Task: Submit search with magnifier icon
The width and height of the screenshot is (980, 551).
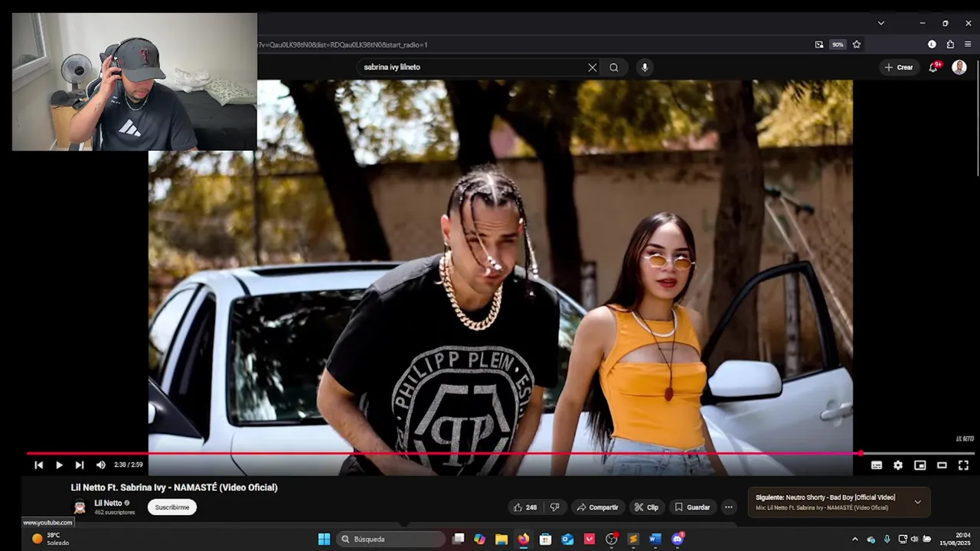Action: pyautogui.click(x=614, y=67)
